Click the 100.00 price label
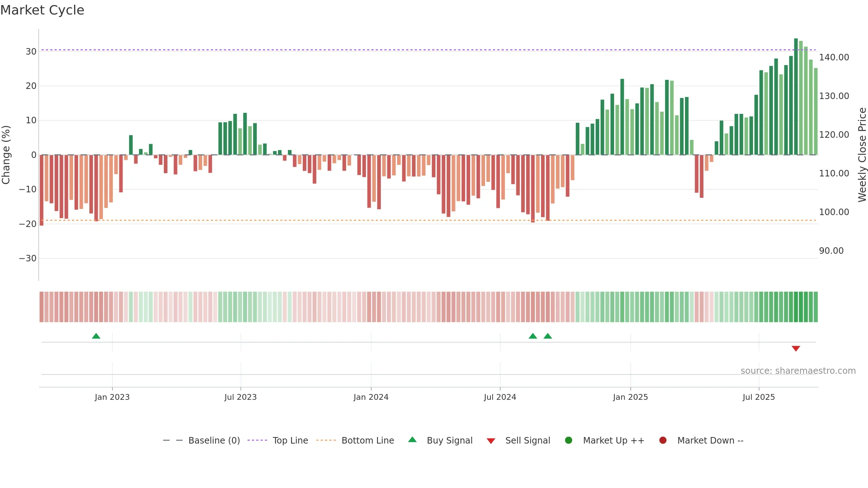868x488 pixels. [834, 212]
